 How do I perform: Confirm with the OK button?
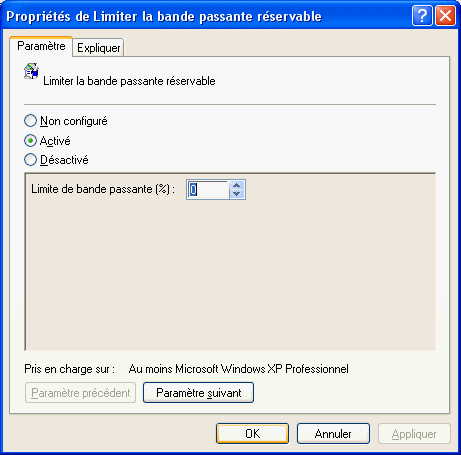(x=252, y=434)
